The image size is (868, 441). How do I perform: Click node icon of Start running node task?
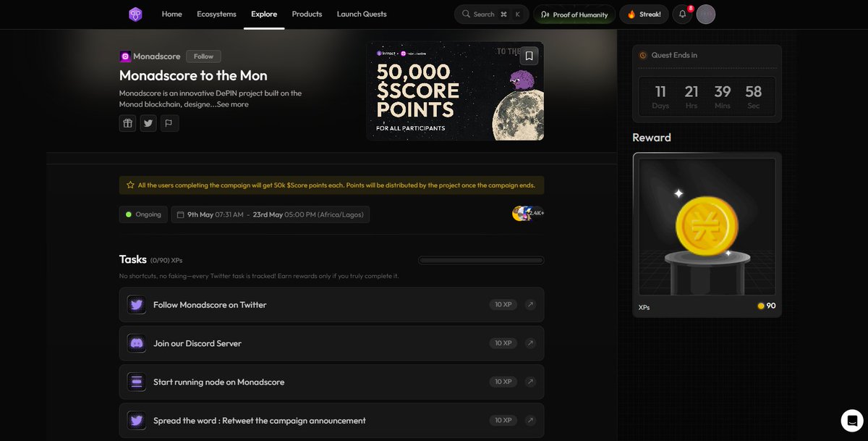(137, 382)
